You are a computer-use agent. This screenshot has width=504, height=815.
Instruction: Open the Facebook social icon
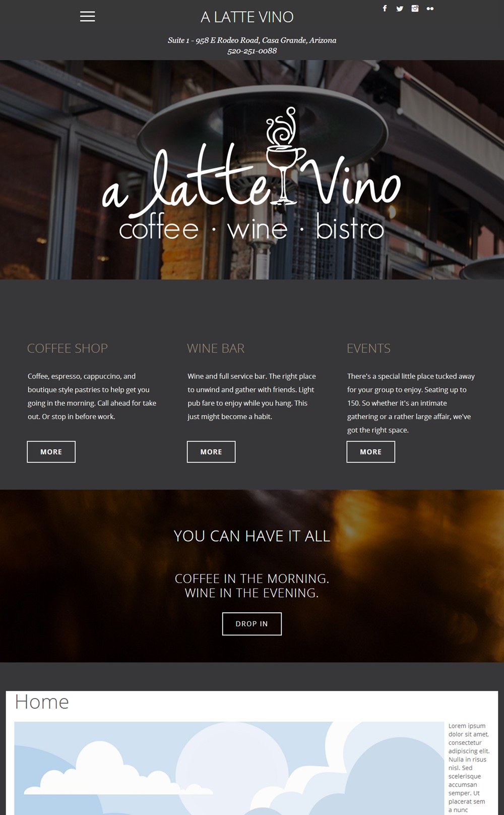coord(385,9)
